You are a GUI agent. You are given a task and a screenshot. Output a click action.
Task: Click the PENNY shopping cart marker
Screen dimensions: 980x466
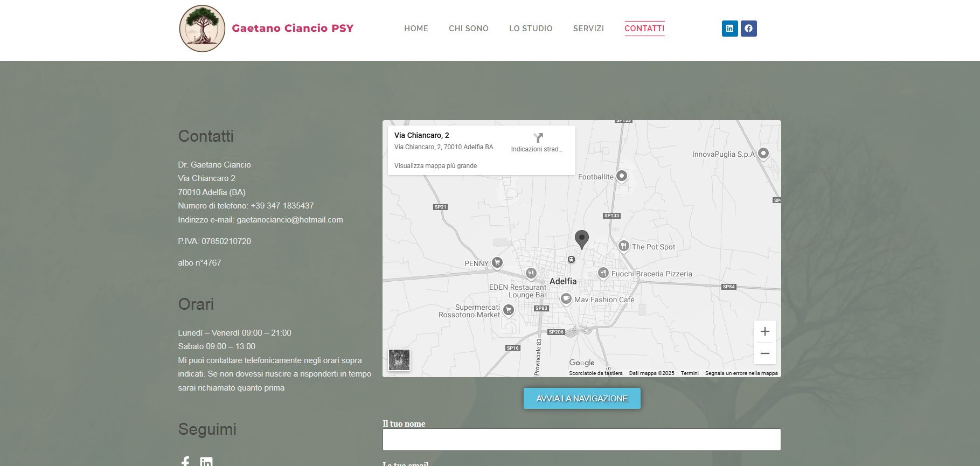tap(497, 263)
